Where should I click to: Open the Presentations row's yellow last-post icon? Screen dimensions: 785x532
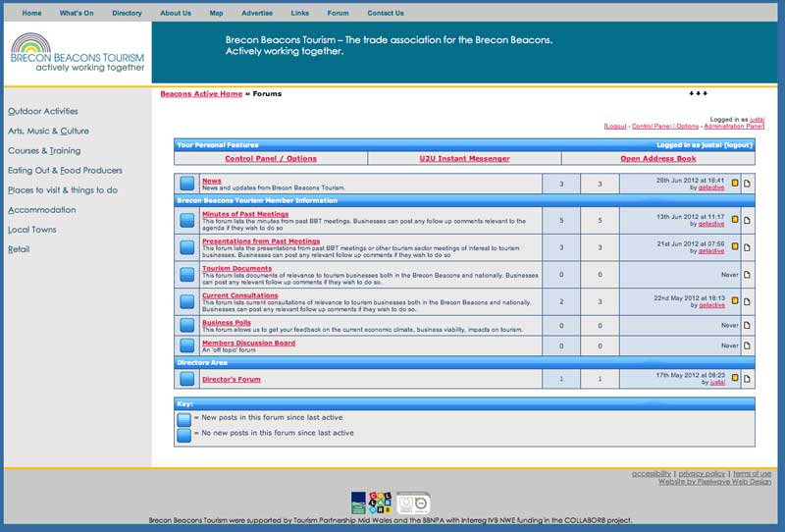735,246
